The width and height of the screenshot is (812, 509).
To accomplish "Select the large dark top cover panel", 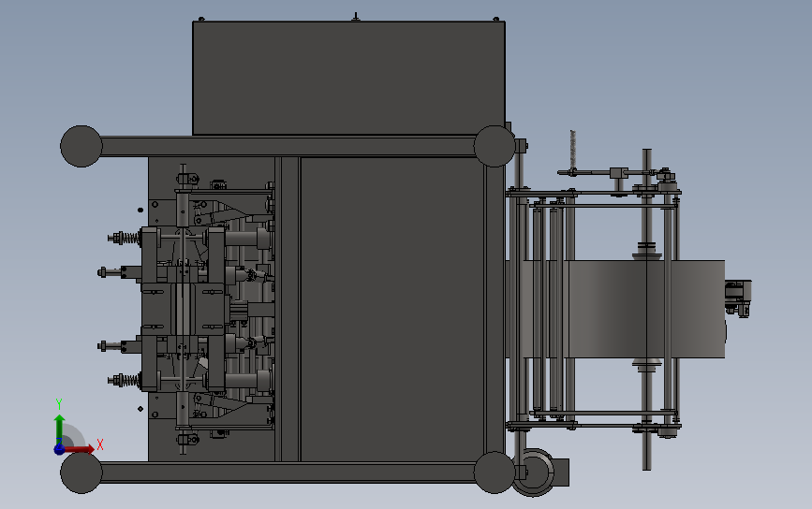I will click(348, 78).
